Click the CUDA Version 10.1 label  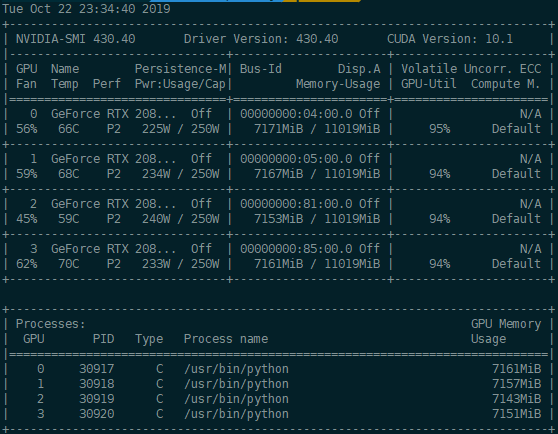pos(450,39)
